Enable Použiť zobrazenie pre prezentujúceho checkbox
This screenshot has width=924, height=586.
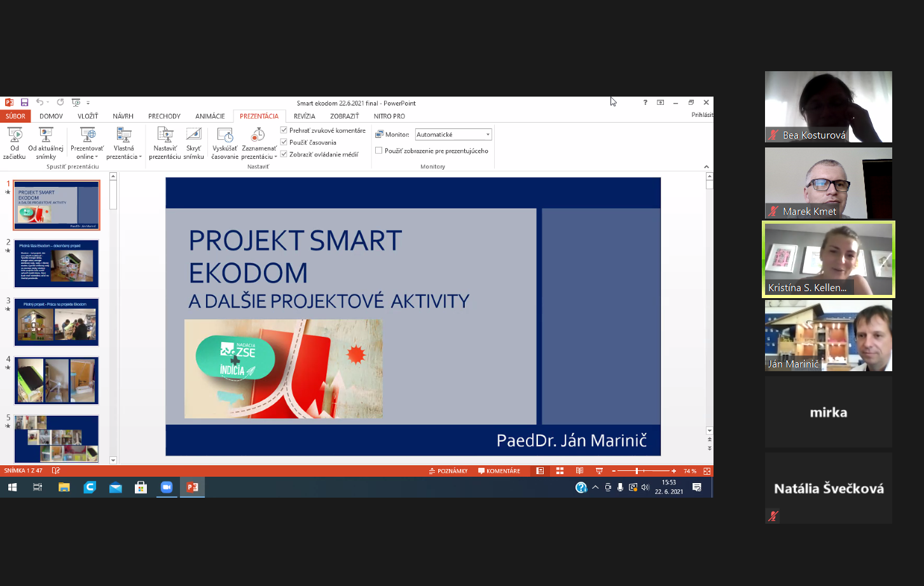point(379,151)
